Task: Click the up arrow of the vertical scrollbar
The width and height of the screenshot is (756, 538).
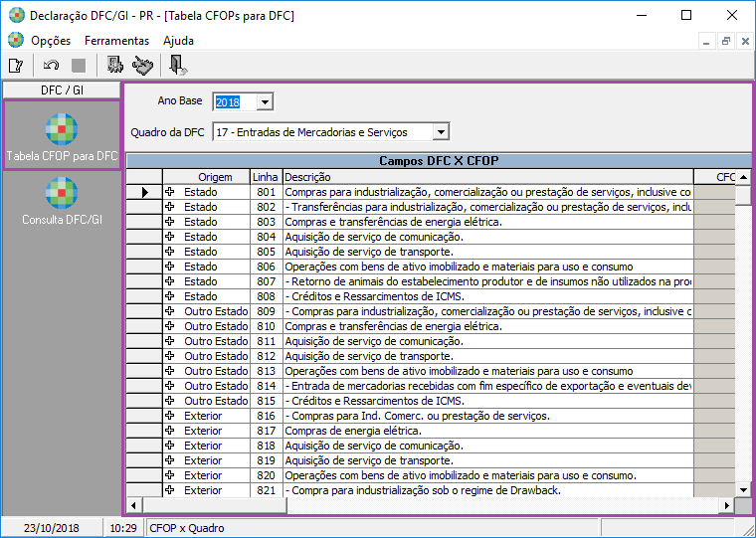Action: coord(743,177)
